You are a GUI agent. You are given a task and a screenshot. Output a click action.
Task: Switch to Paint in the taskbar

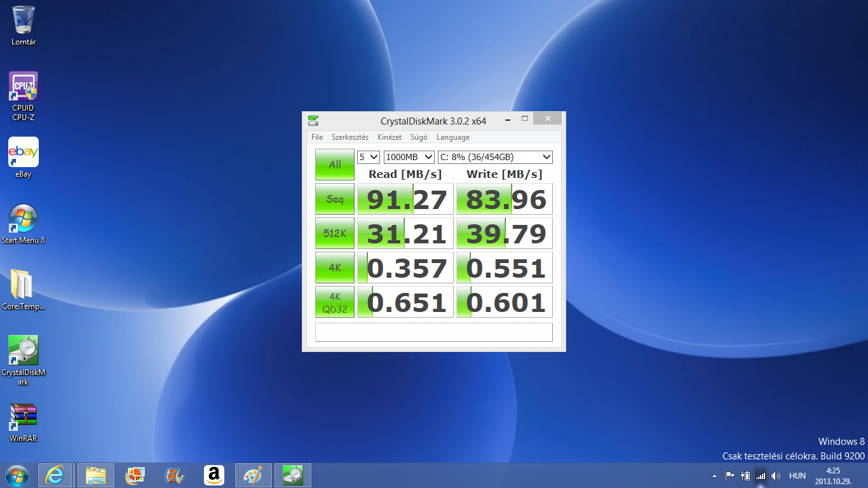coord(254,475)
